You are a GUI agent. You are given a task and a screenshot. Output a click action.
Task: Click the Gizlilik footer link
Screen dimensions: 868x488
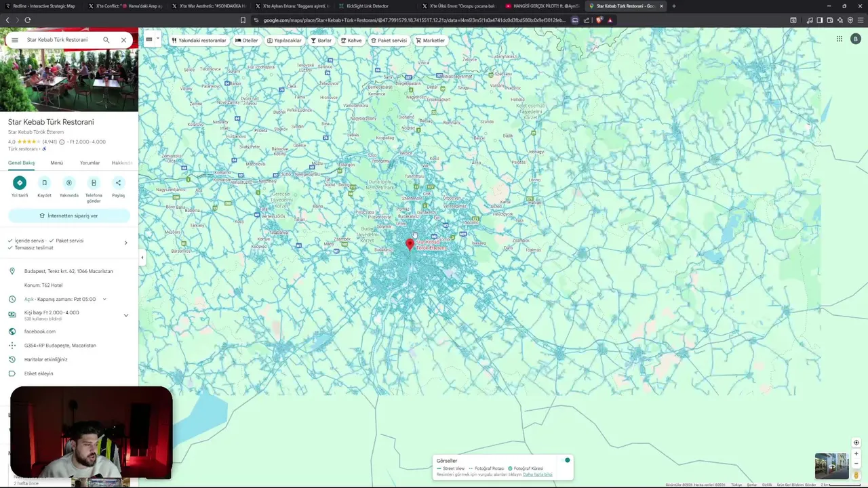click(767, 485)
